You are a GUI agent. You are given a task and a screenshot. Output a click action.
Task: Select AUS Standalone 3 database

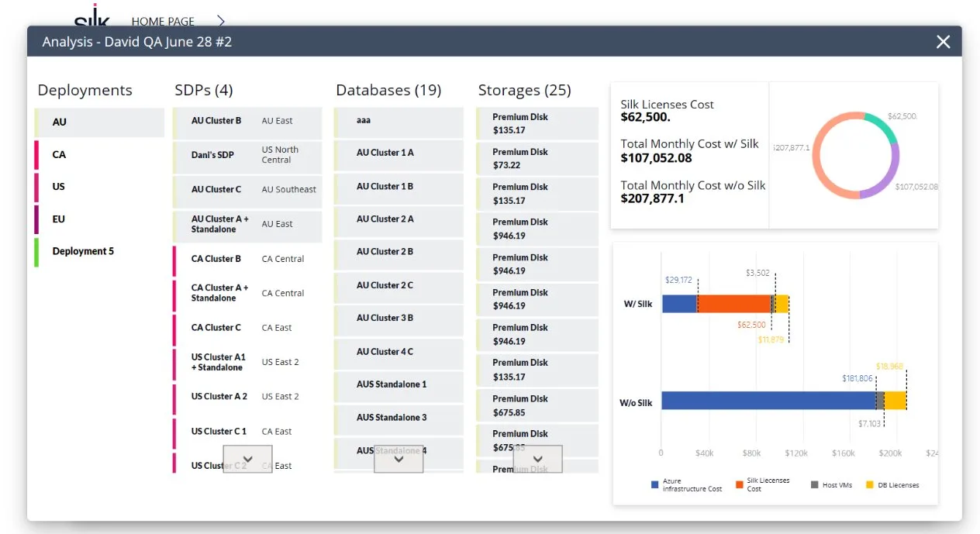point(399,419)
